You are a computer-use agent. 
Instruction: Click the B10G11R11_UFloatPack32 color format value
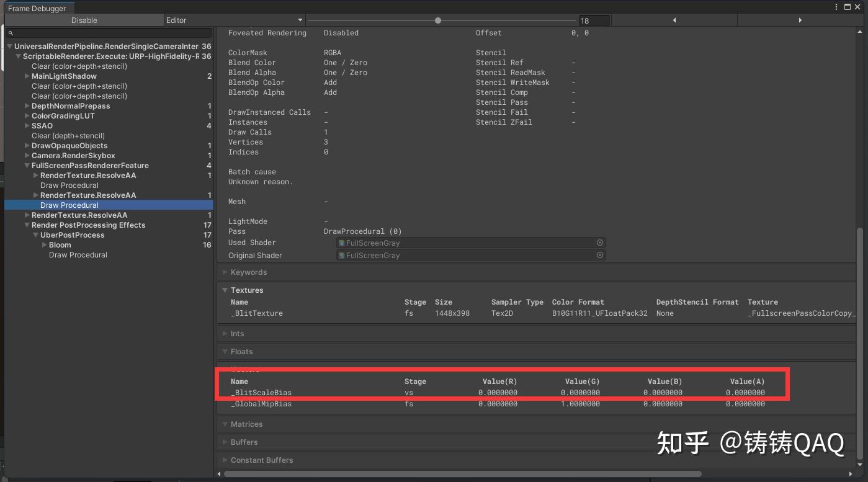[x=600, y=313]
